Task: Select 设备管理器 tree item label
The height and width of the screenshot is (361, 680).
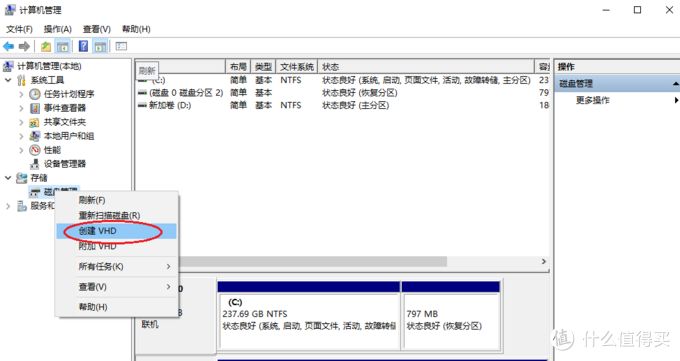Action: point(65,164)
